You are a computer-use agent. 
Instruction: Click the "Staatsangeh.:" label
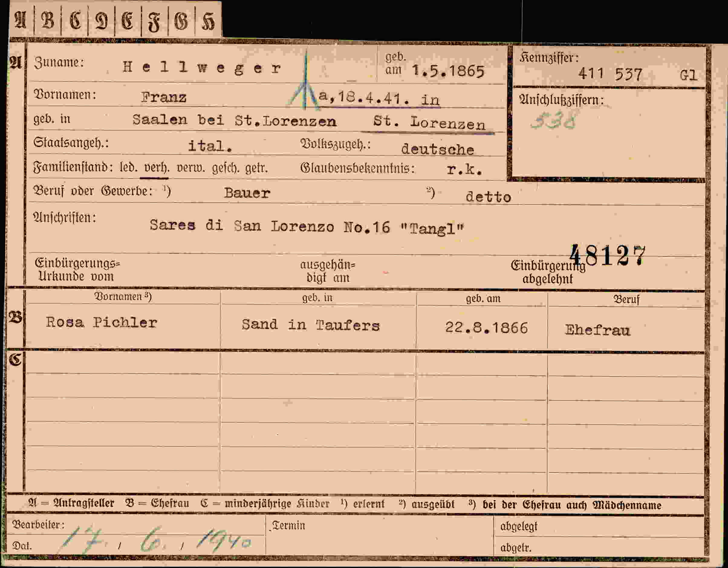[x=71, y=143]
